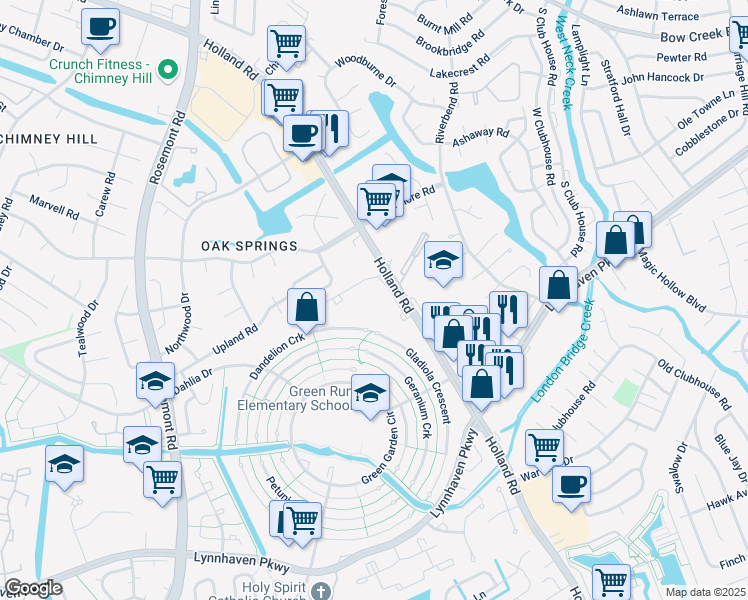The height and width of the screenshot is (600, 748).
Task: Click the leftmost graduation cap marker
Action: pyautogui.click(x=65, y=465)
